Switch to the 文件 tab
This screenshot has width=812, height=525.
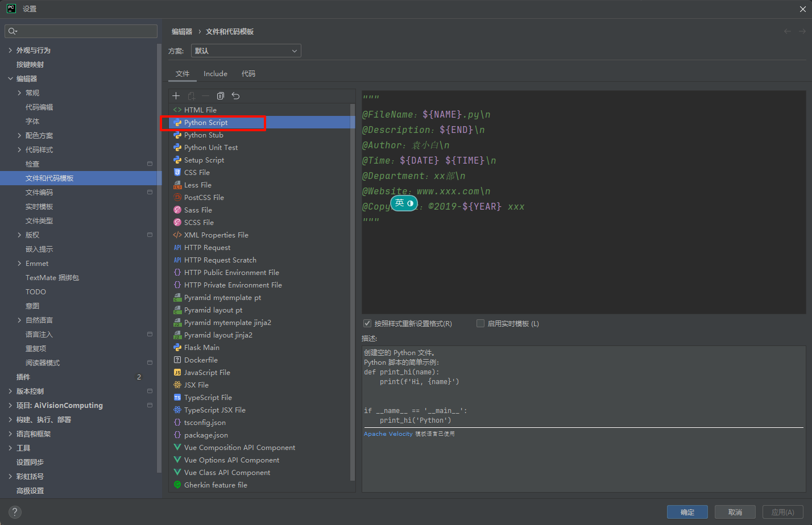coord(183,74)
